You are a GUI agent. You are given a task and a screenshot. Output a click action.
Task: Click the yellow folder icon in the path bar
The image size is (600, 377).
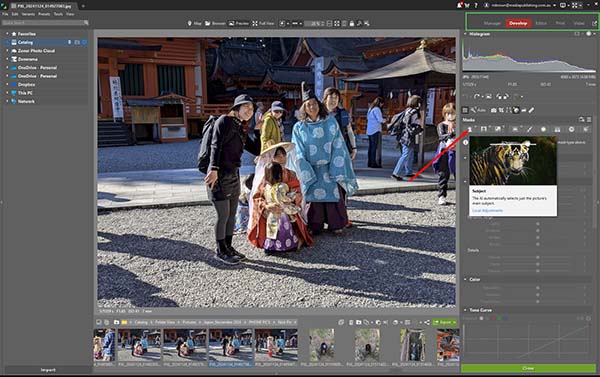124,323
